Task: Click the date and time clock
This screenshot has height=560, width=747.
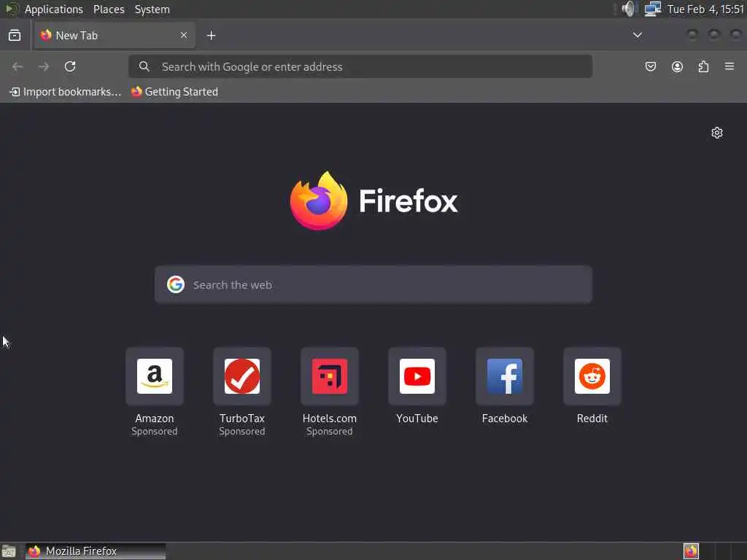Action: pyautogui.click(x=705, y=9)
